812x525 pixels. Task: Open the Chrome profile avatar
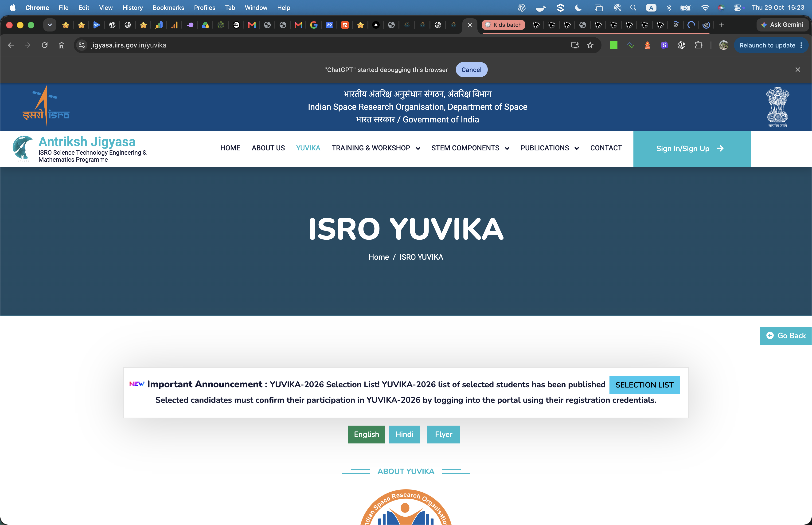[723, 45]
